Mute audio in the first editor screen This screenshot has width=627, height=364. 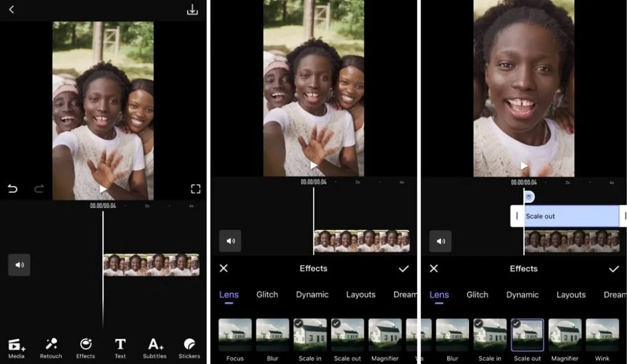19,265
